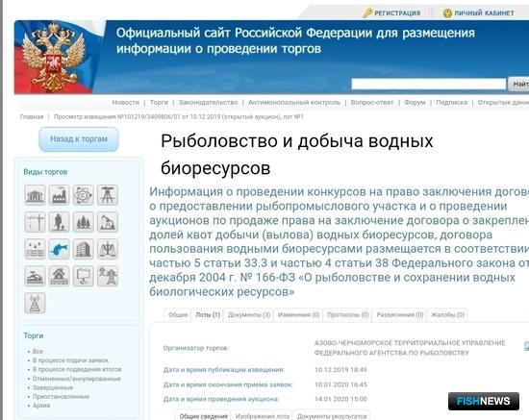Open the Разъяснения (0) tab
The height and width of the screenshot is (420, 529).
pyautogui.click(x=400, y=315)
